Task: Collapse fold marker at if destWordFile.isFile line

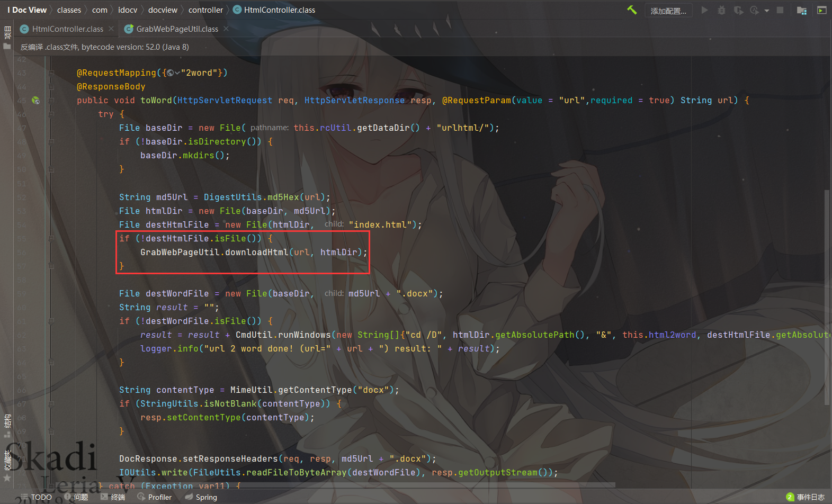Action: coord(51,321)
